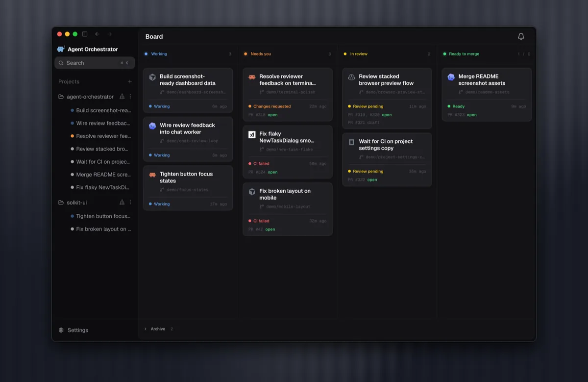
Task: Open sidebar task Build screenshot-rea...
Action: (x=100, y=110)
